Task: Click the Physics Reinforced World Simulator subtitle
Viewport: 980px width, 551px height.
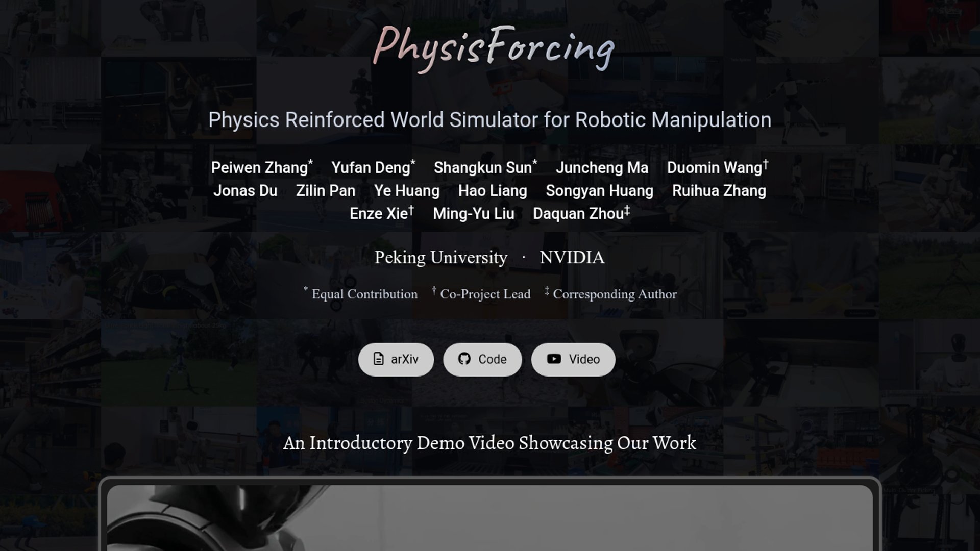Action: pos(490,120)
